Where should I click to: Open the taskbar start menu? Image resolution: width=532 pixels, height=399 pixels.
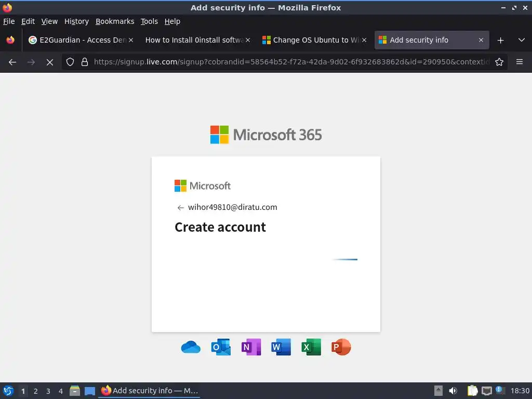click(x=8, y=391)
